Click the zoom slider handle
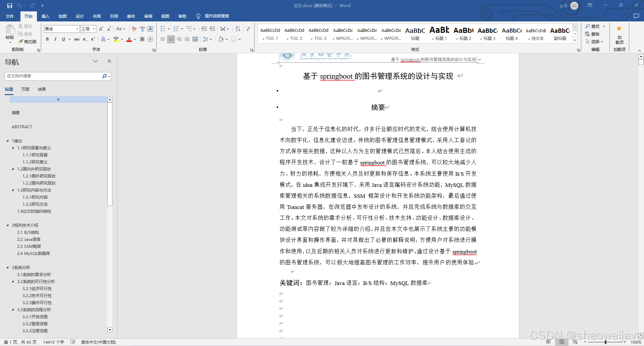This screenshot has height=346, width=644. click(605, 342)
